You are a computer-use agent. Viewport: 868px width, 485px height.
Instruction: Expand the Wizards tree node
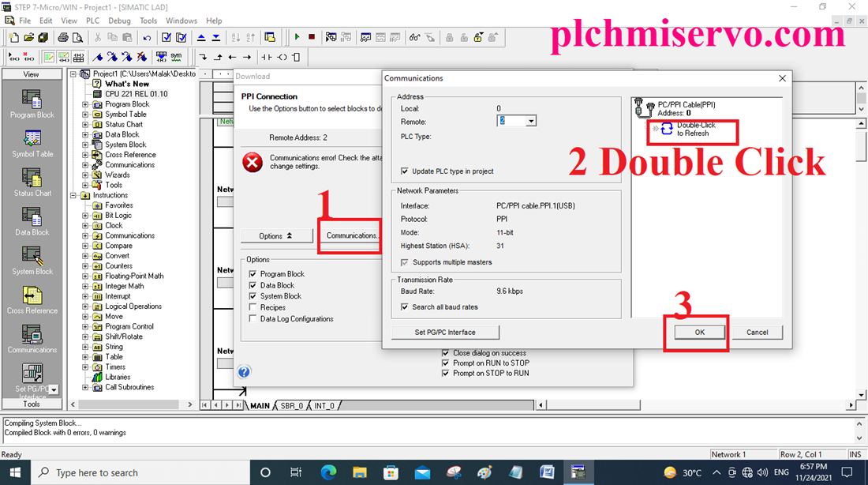click(85, 175)
